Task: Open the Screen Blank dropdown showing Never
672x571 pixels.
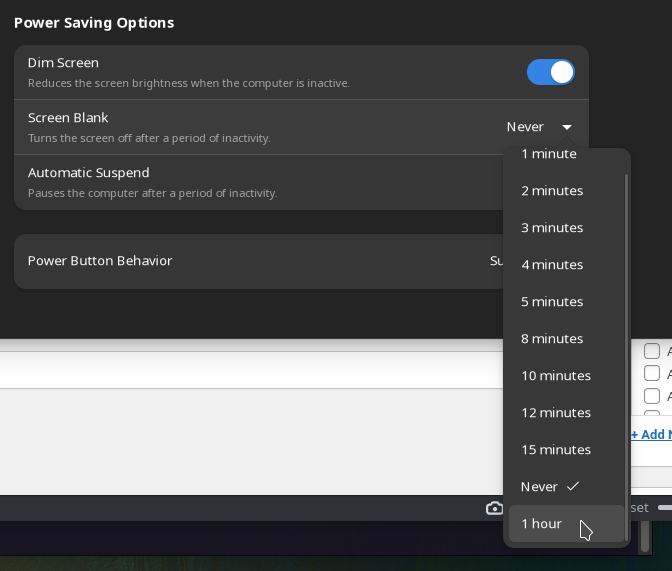Action: 539,127
